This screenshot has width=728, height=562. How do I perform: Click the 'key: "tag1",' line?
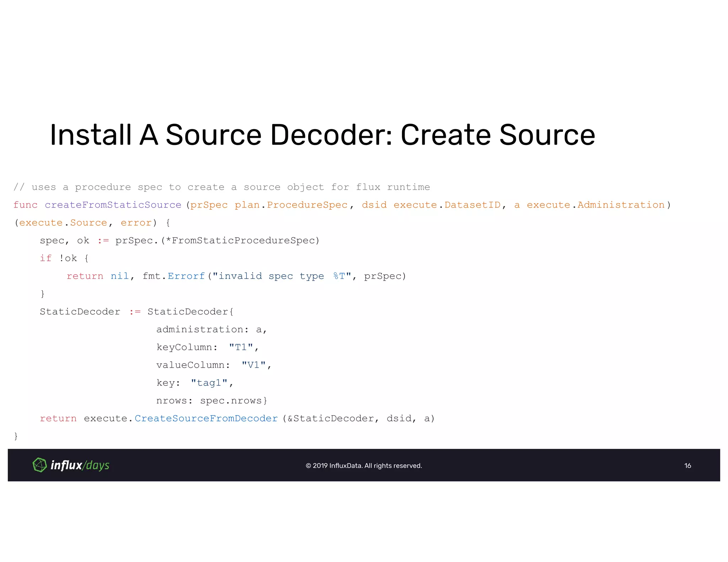195,383
